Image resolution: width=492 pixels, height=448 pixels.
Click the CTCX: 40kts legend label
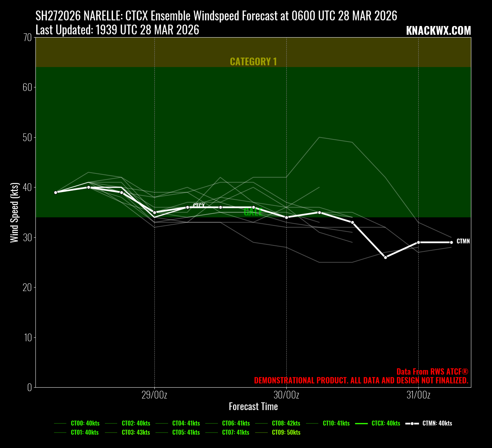pos(386,423)
